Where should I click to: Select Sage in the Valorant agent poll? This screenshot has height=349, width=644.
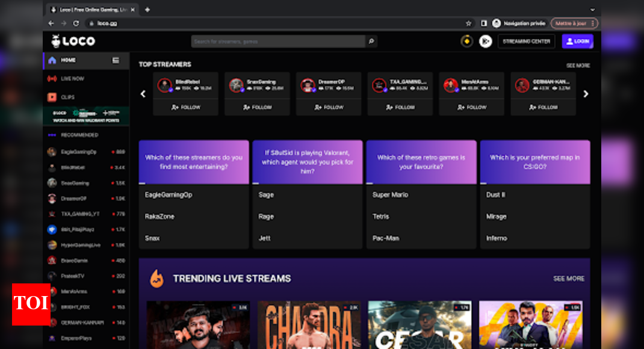[x=265, y=194]
